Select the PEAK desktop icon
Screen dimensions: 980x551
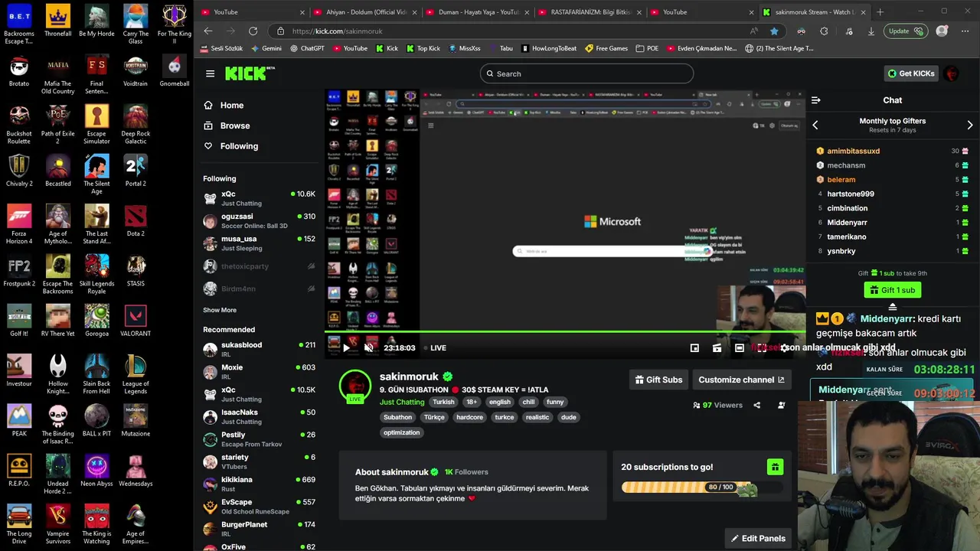click(x=19, y=421)
